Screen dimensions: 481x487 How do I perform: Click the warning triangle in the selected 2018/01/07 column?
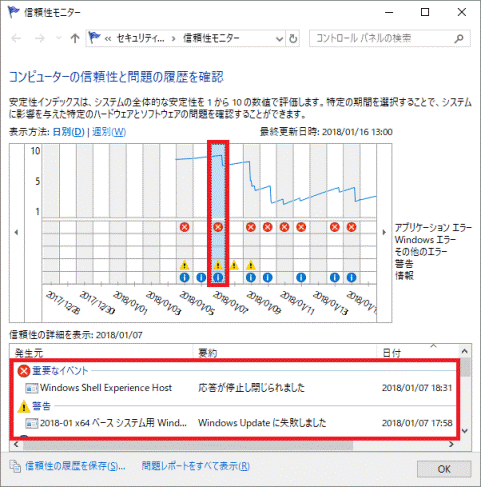[x=218, y=265]
